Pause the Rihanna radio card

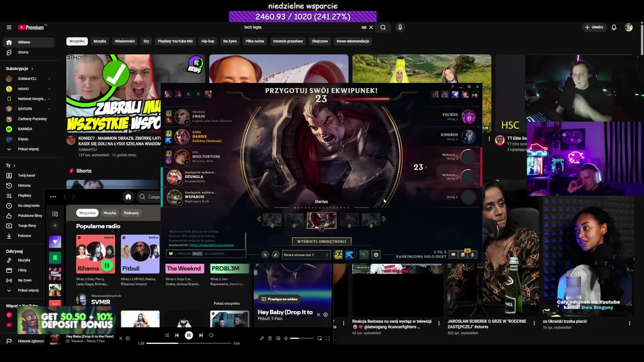(107, 265)
